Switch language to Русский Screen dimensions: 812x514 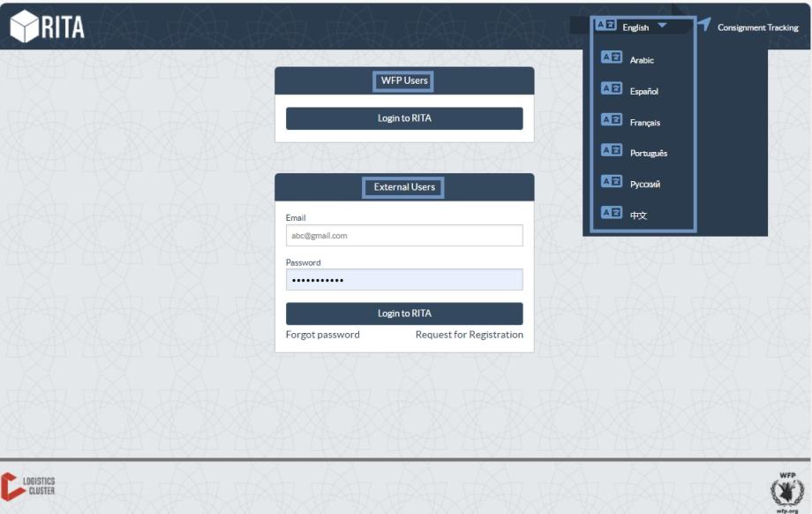[x=644, y=185]
